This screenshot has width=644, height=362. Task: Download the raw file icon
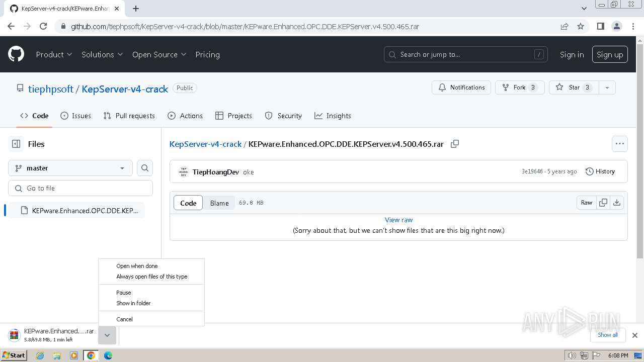[x=617, y=203]
